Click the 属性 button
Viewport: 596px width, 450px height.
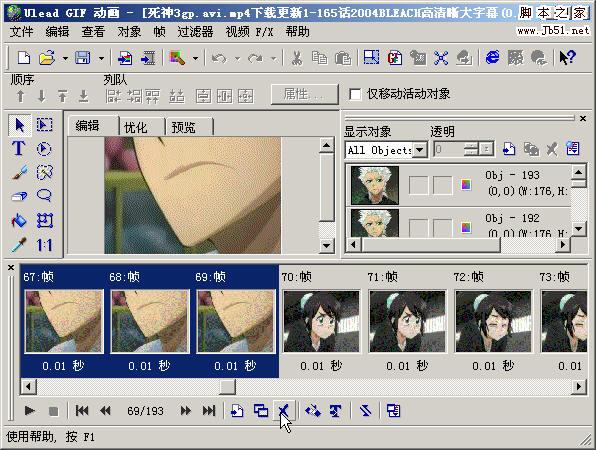(304, 94)
